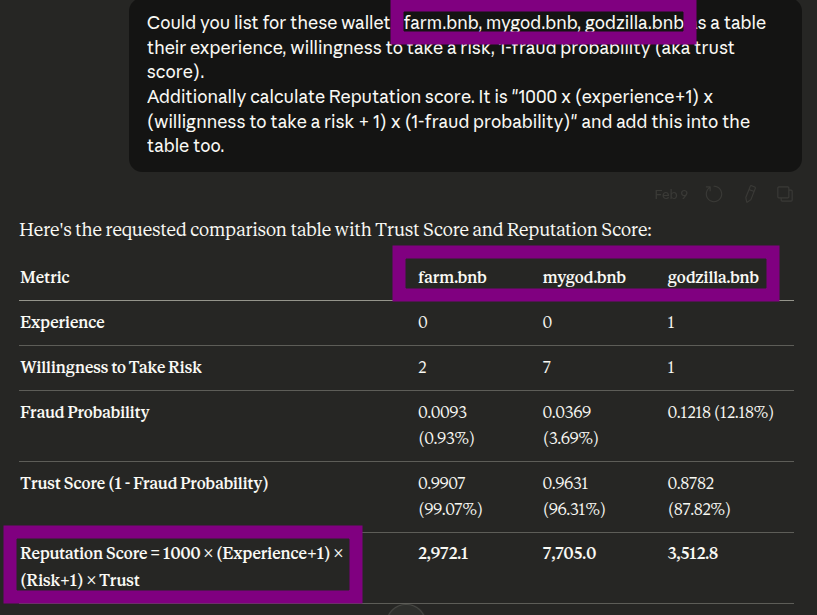Screen dimensions: 817x615
Task: Click the retry icon beside Feb 9
Action: click(713, 194)
